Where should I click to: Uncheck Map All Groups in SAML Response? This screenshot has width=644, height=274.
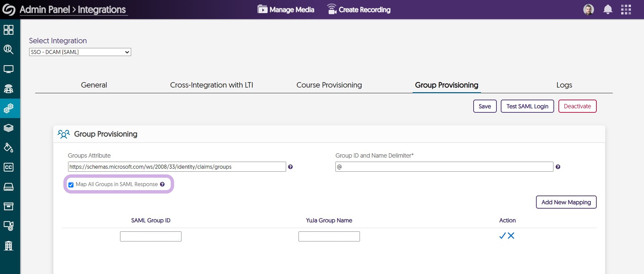71,185
